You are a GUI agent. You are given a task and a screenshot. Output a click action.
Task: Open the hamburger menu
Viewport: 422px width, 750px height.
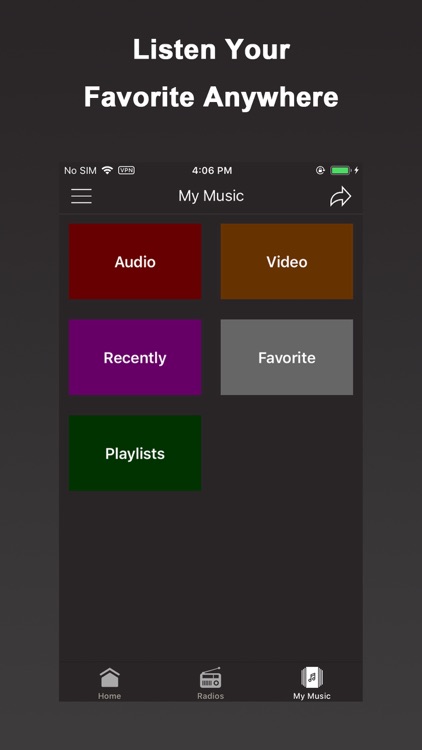[81, 196]
